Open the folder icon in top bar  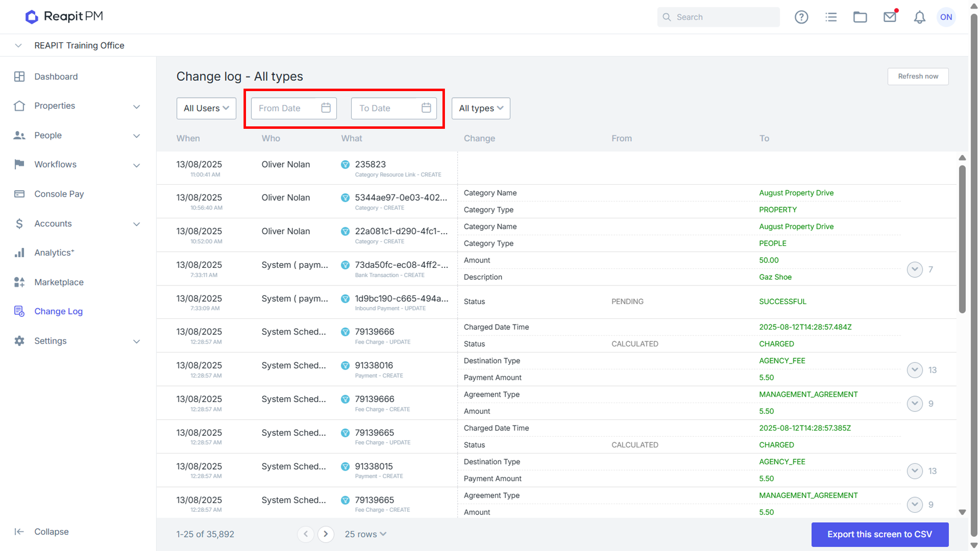click(860, 17)
